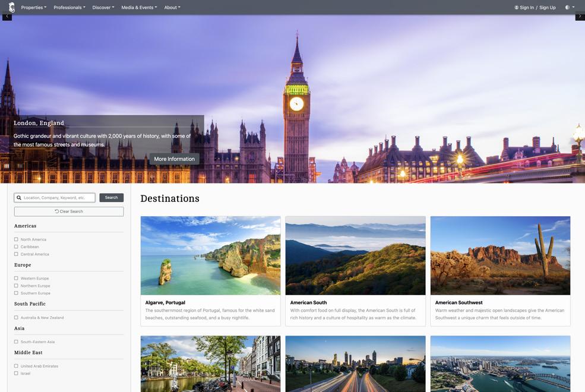This screenshot has width=585, height=392.
Task: Click the Middle East filter heading
Action: tap(29, 352)
